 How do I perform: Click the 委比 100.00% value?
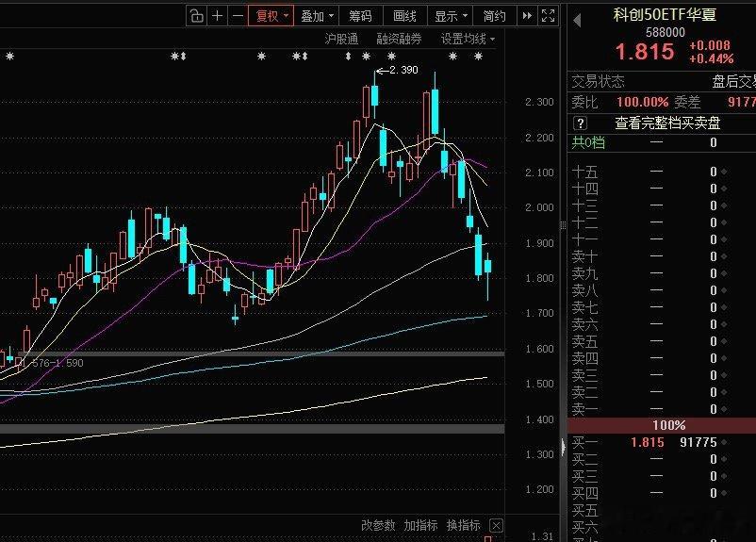click(642, 102)
